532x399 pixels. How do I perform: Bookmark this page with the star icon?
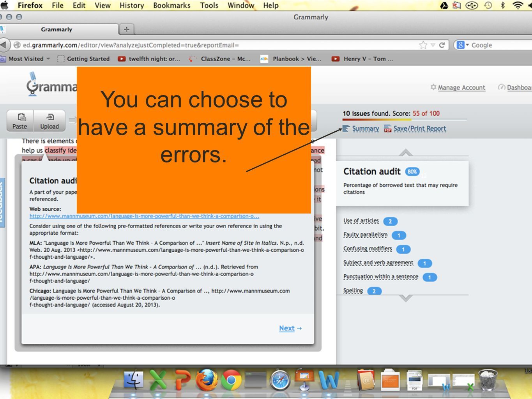(423, 45)
